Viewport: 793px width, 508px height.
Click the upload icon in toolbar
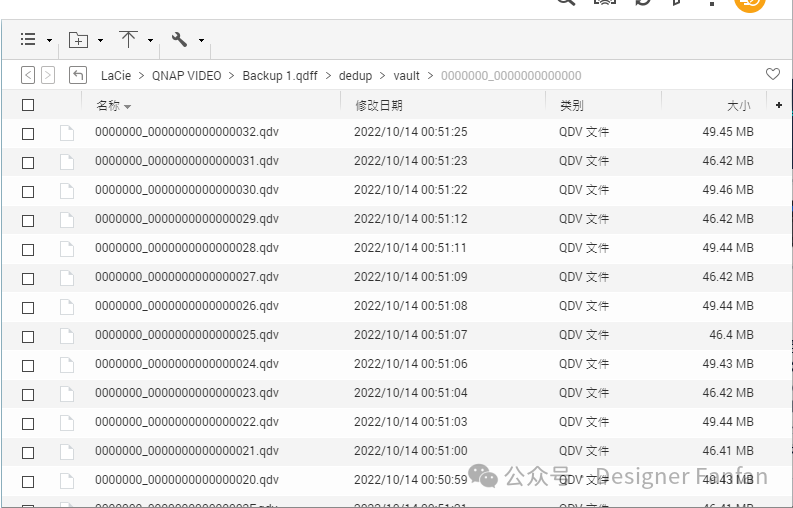(128, 40)
